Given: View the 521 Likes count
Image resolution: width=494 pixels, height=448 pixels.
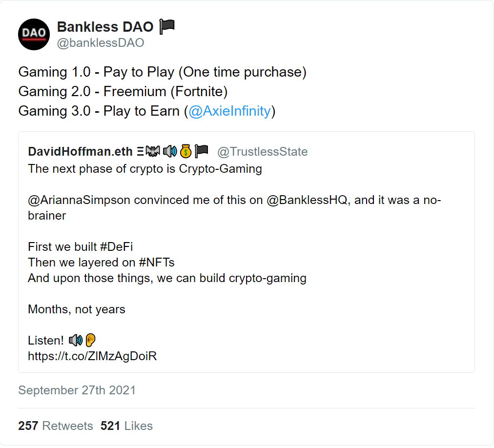Looking at the screenshot, I should pos(126,426).
